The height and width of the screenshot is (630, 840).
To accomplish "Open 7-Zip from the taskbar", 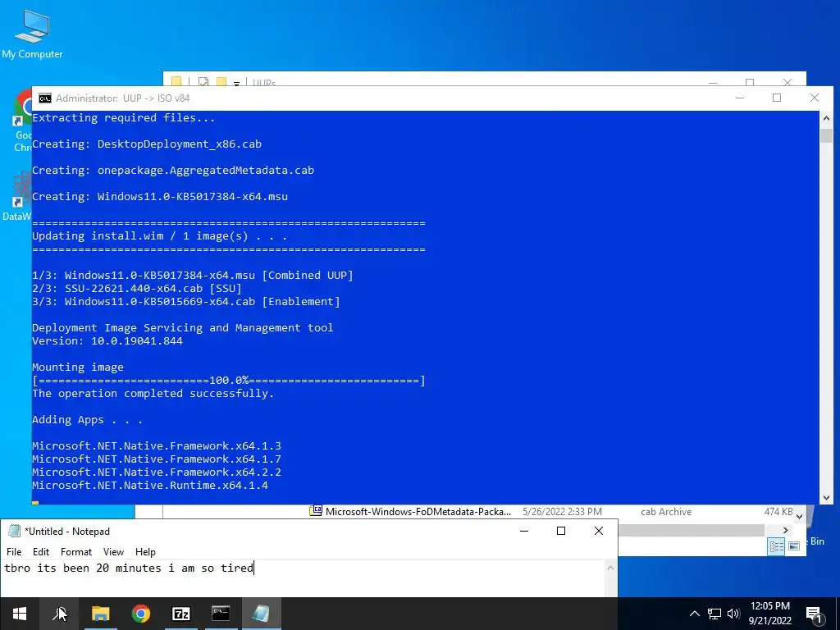I will coord(181,614).
